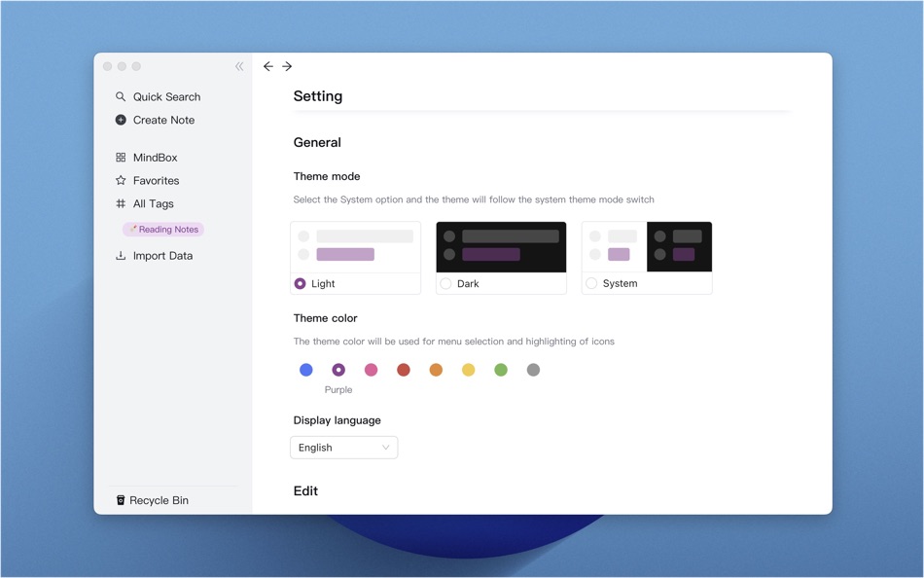Go forward with the right arrow
924x578 pixels.
tap(287, 66)
